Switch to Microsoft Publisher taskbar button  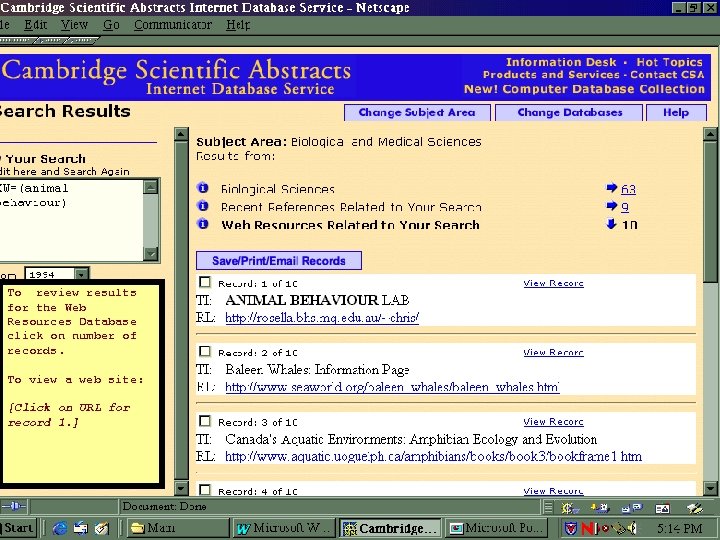point(498,528)
